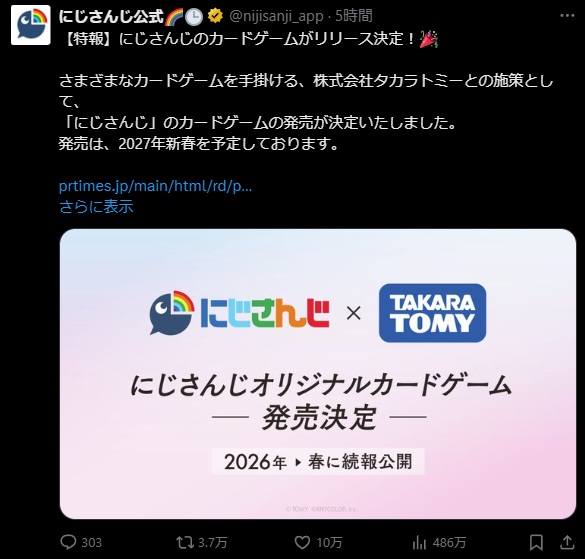
Task: Click the 303 replies count
Action: tap(91, 543)
